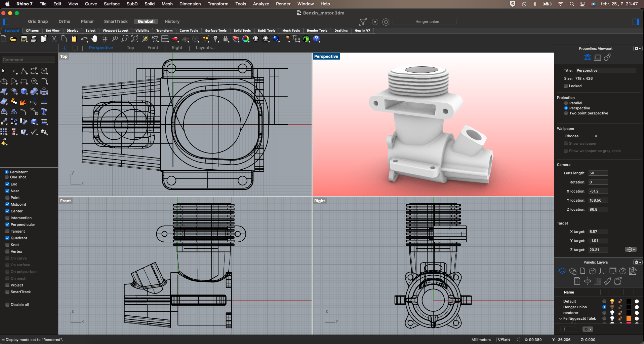Uncheck the Midpoint object snap
Image resolution: width=644 pixels, height=344 pixels.
coord(7,204)
